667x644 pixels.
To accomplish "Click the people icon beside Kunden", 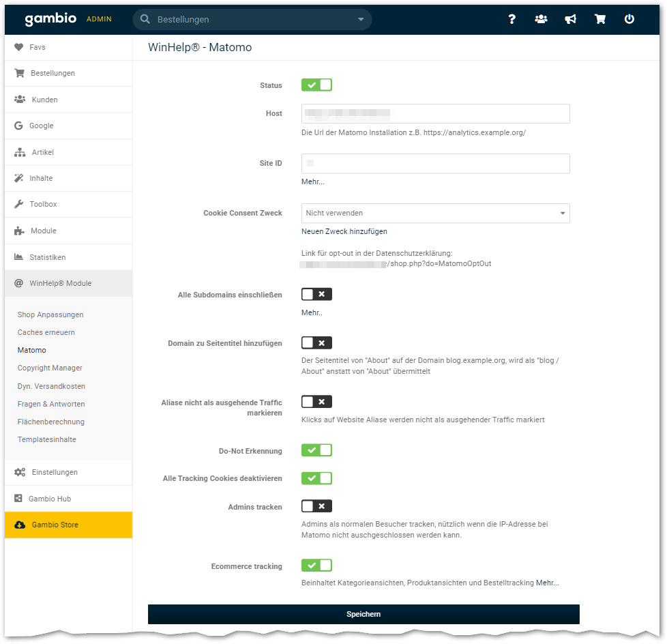I will point(20,100).
